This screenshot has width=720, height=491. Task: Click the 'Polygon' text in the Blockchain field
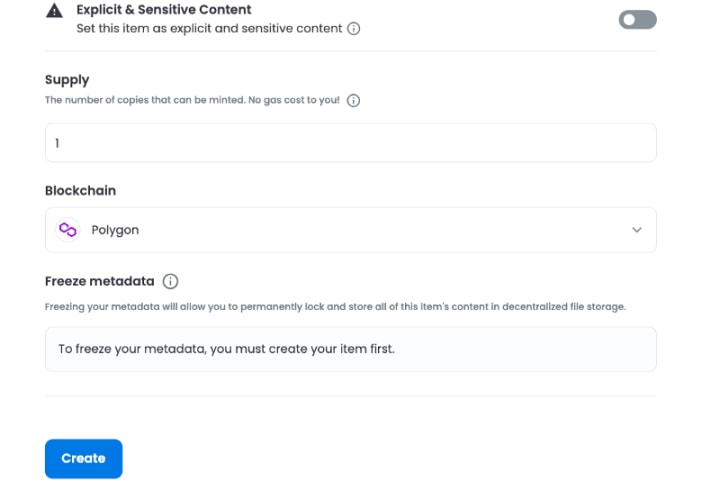coord(115,230)
